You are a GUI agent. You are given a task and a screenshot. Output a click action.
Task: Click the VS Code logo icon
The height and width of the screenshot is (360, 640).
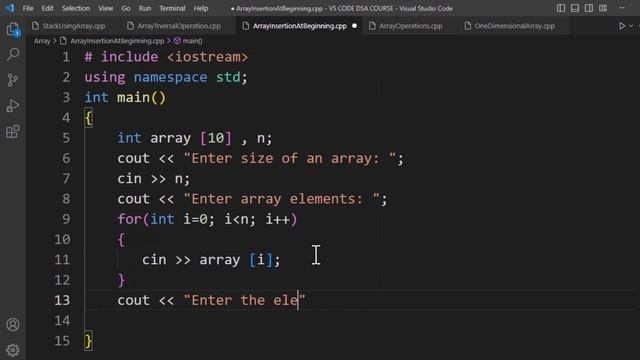(x=10, y=8)
